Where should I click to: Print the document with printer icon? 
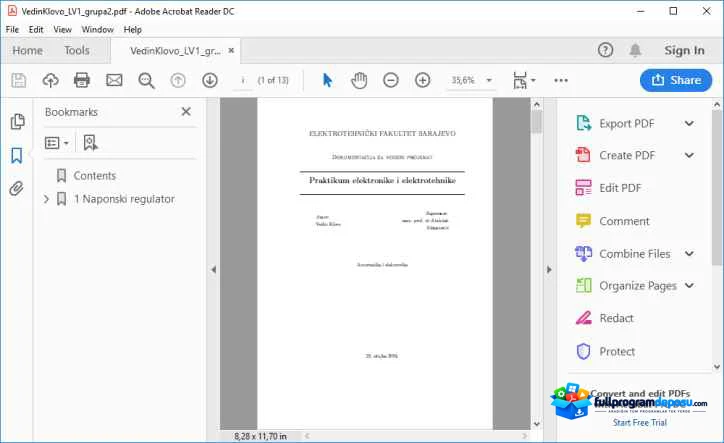(x=82, y=80)
